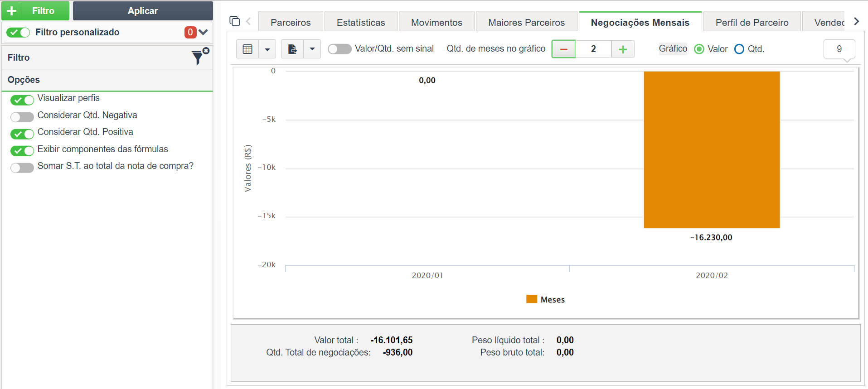868x389 pixels.
Task: Open the Estatísticas tab
Action: (361, 22)
